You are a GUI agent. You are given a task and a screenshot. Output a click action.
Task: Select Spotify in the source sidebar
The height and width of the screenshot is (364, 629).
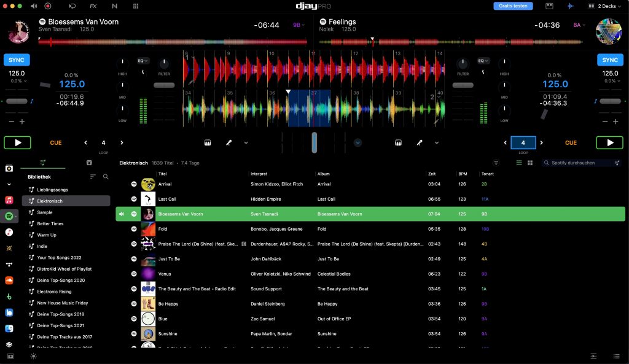point(9,216)
